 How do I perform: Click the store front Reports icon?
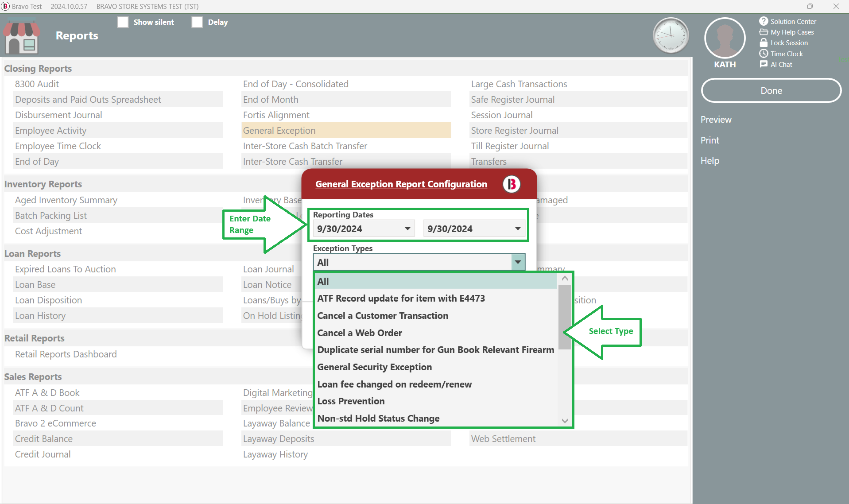click(21, 36)
